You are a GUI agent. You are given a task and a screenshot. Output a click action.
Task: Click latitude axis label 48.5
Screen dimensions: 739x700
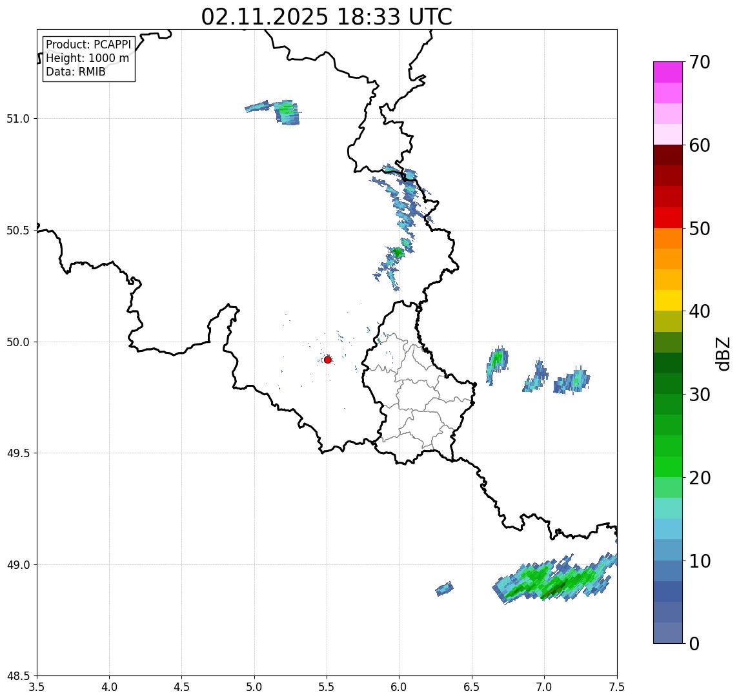tap(18, 676)
